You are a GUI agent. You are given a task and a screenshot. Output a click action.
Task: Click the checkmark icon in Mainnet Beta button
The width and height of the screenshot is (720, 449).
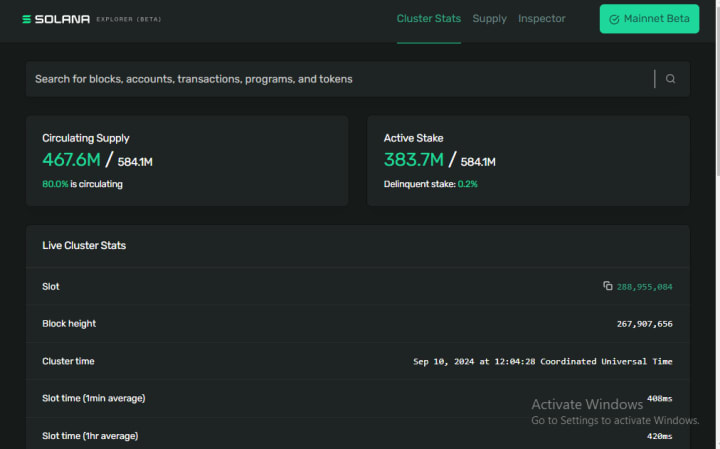pos(614,19)
